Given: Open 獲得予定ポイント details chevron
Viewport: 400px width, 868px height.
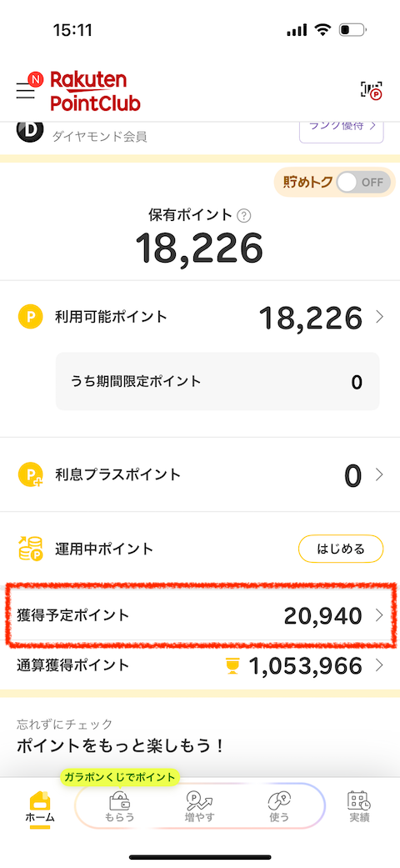Looking at the screenshot, I should coord(379,615).
